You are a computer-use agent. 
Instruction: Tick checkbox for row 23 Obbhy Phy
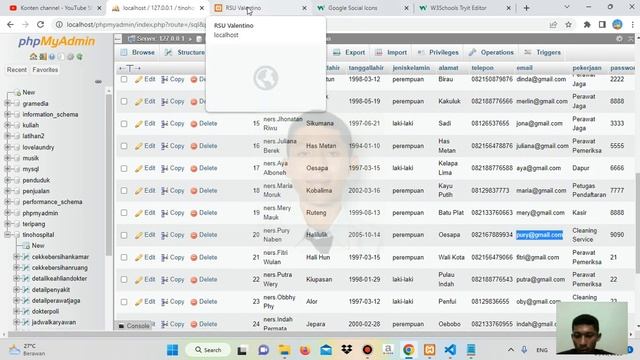pos(124,302)
